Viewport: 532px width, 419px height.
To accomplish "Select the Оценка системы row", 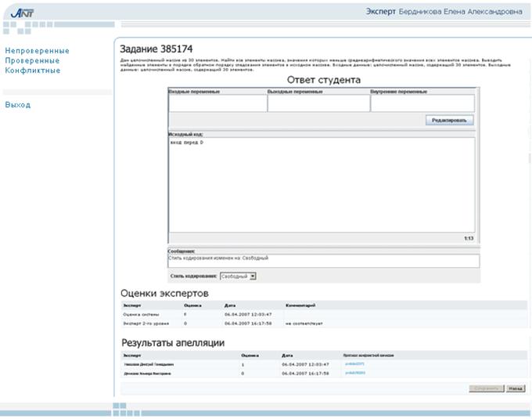I will 324,314.
